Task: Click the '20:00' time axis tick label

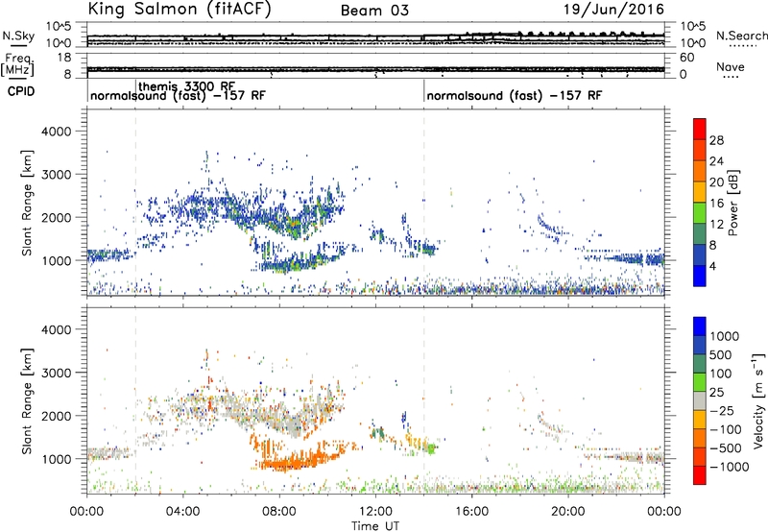Action: (568, 512)
